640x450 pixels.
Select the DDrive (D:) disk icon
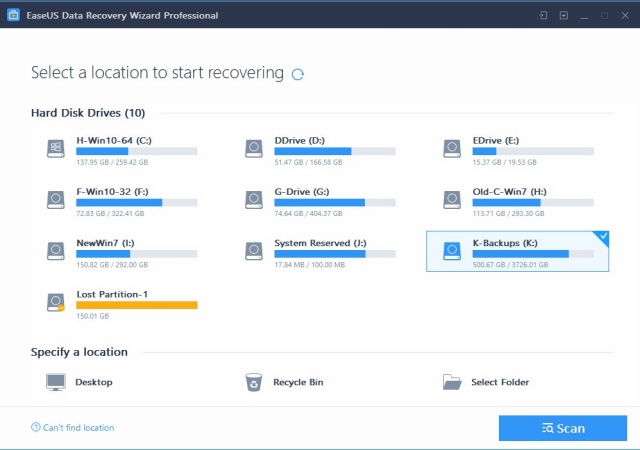point(254,148)
